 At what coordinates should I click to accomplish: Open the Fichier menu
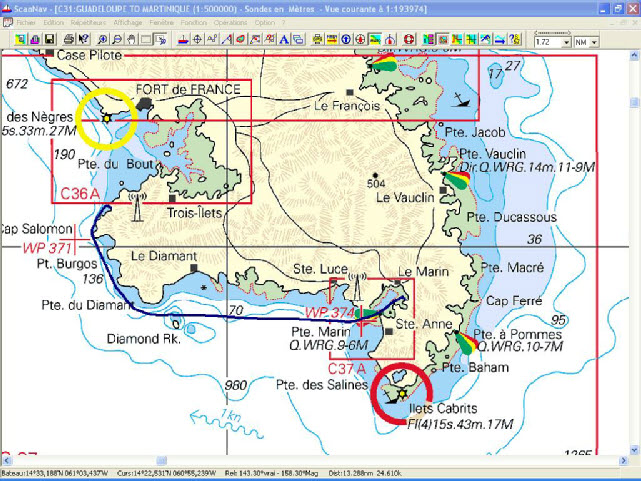[x=26, y=21]
